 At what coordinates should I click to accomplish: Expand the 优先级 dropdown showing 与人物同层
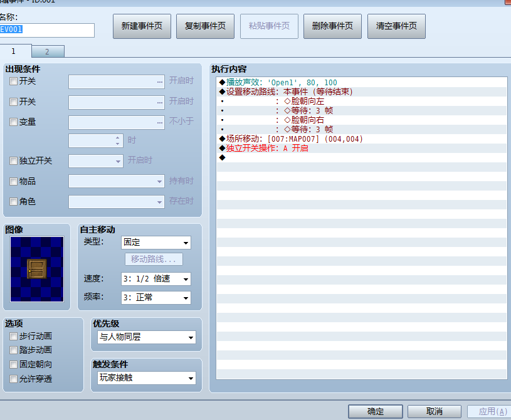tap(147, 337)
